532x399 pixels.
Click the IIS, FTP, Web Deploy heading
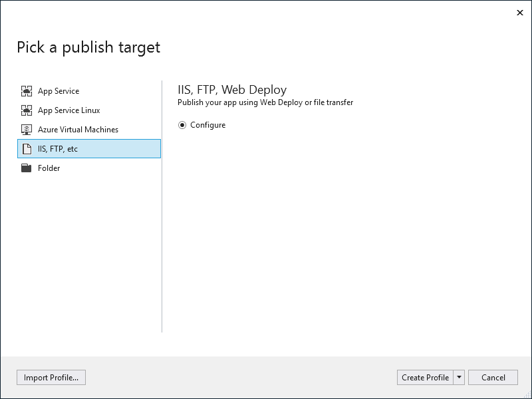pyautogui.click(x=232, y=90)
